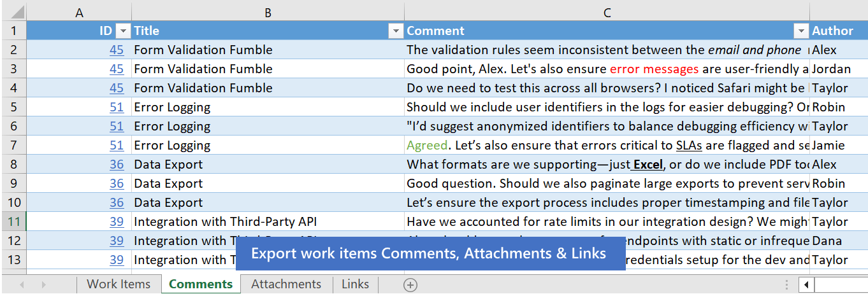Click the next sheet navigation arrow
868x294 pixels.
pos(43,285)
